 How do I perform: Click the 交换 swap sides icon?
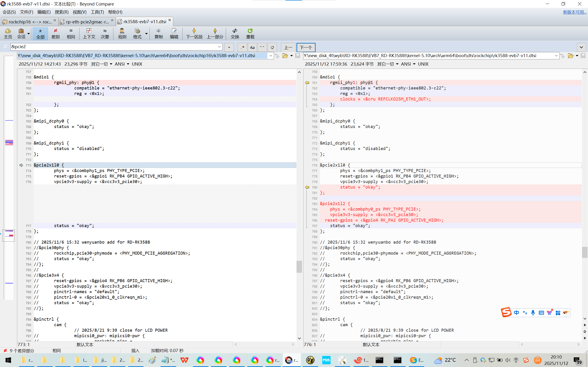click(235, 33)
